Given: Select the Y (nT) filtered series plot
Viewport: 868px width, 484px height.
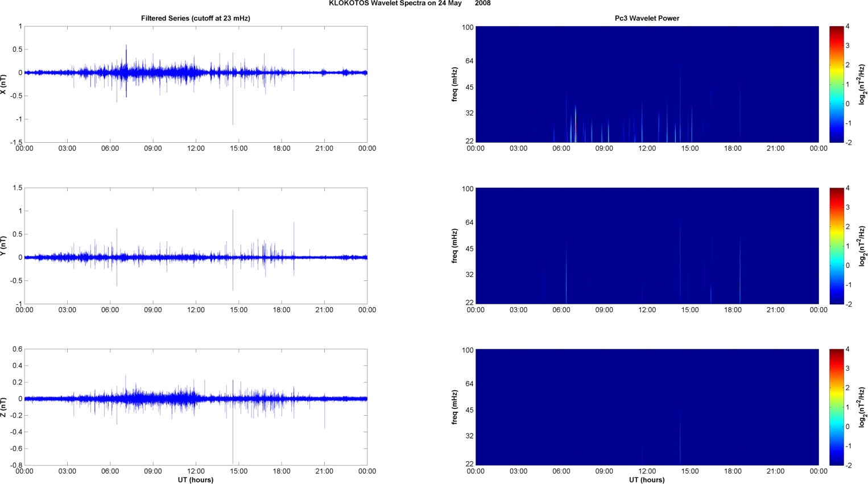Looking at the screenshot, I should point(195,246).
